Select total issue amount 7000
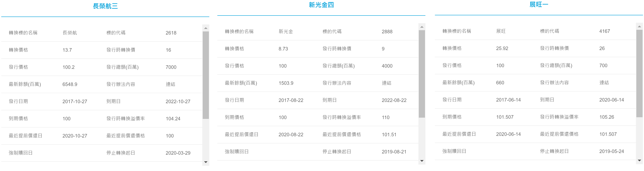 [x=171, y=67]
